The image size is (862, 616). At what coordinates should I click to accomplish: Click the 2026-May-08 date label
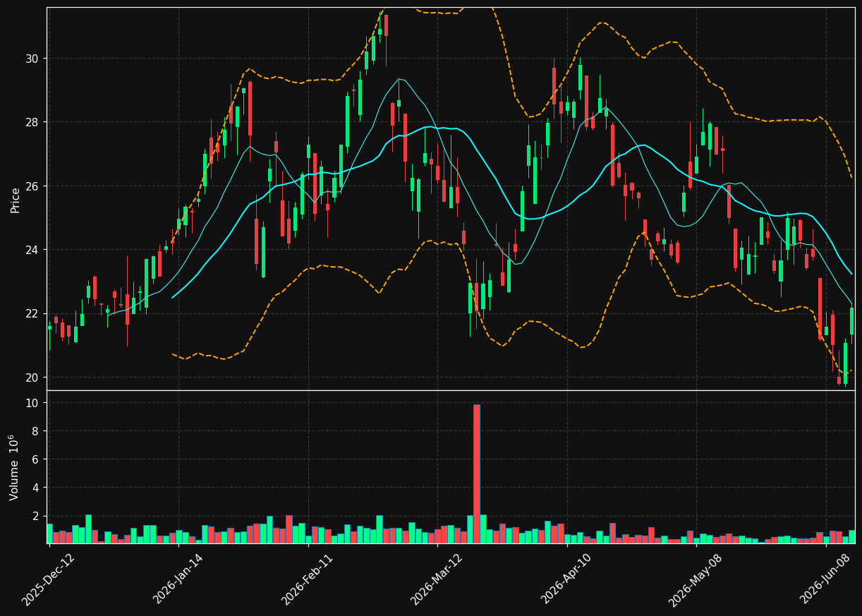tap(696, 579)
